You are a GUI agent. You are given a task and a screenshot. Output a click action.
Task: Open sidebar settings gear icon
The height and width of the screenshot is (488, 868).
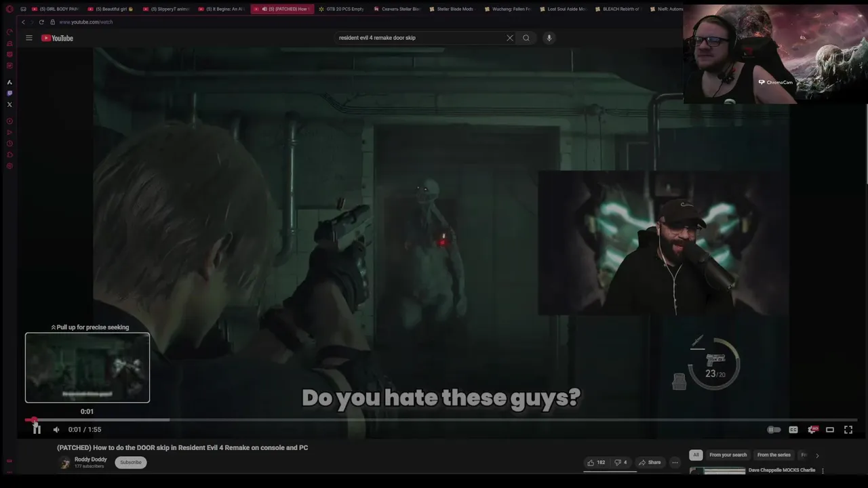pyautogui.click(x=9, y=166)
